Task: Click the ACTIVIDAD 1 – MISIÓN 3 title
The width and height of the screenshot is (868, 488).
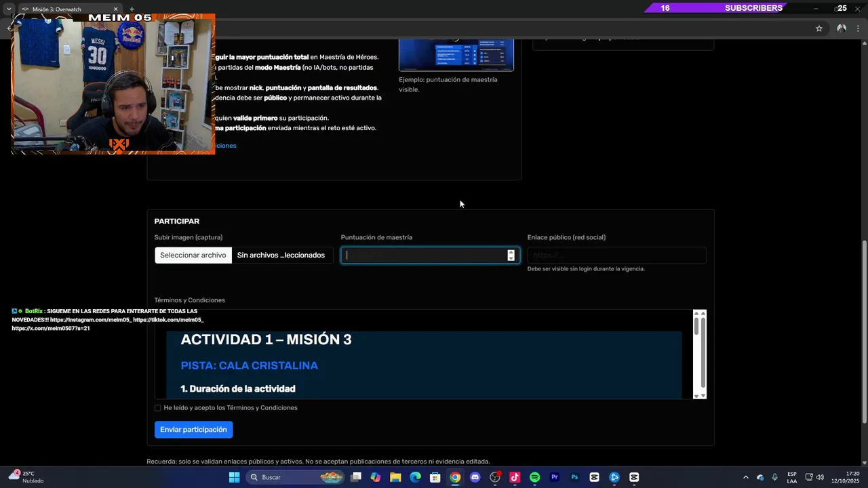Action: click(x=266, y=340)
